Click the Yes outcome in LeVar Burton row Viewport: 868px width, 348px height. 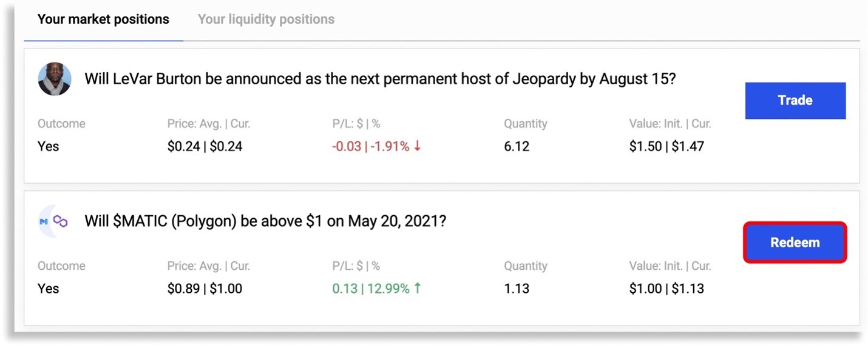(49, 147)
